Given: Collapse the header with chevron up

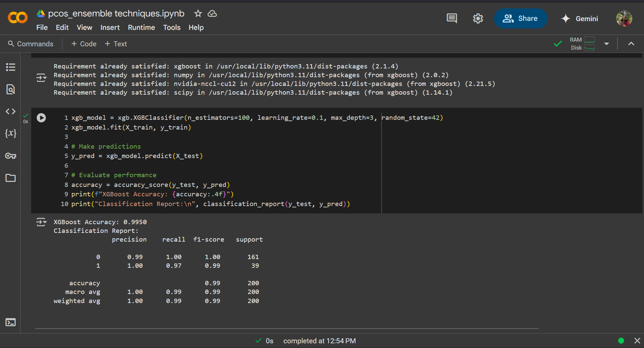Looking at the screenshot, I should pos(631,44).
